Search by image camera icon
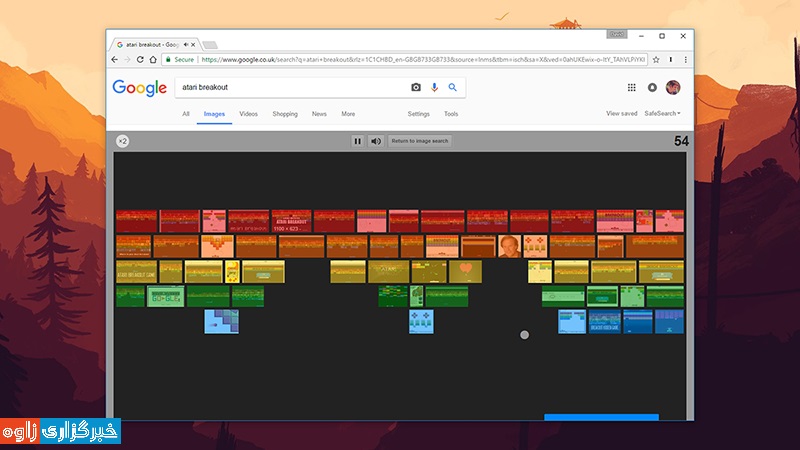Image resolution: width=800 pixels, height=450 pixels. coord(416,88)
